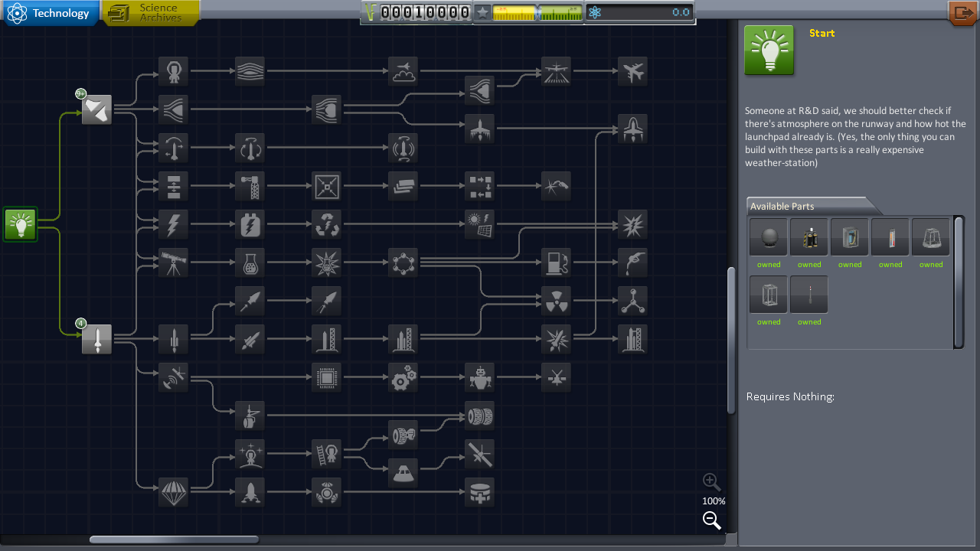This screenshot has width=980, height=551.
Task: Open the jet airliner tech node
Action: click(632, 71)
